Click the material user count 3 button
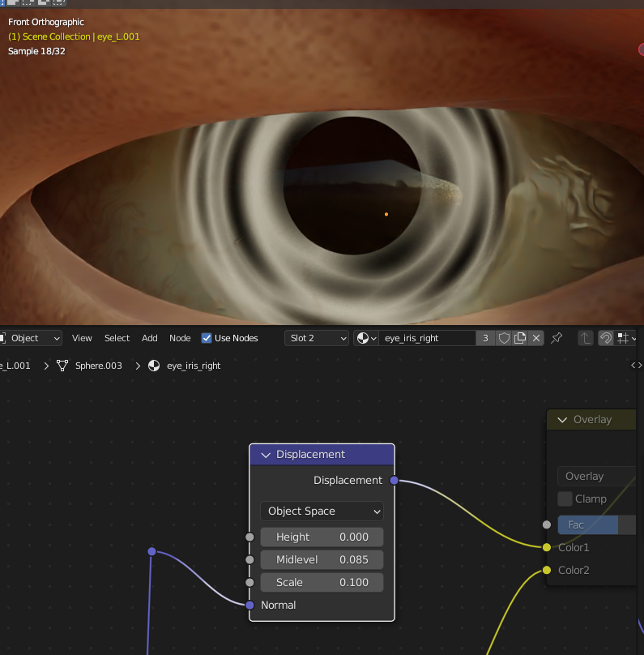The height and width of the screenshot is (655, 644). [485, 338]
